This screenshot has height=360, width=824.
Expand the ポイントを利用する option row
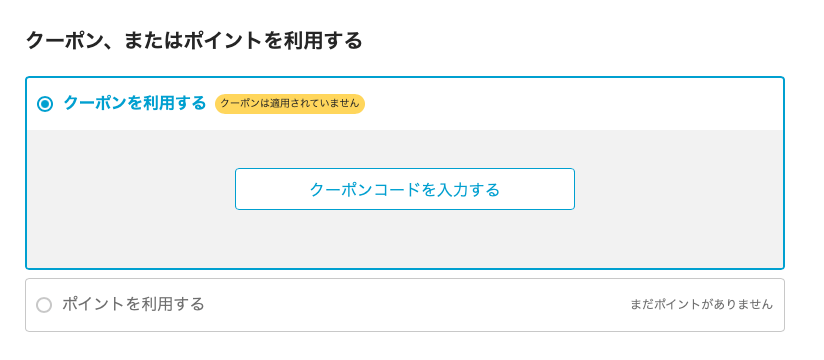405,305
